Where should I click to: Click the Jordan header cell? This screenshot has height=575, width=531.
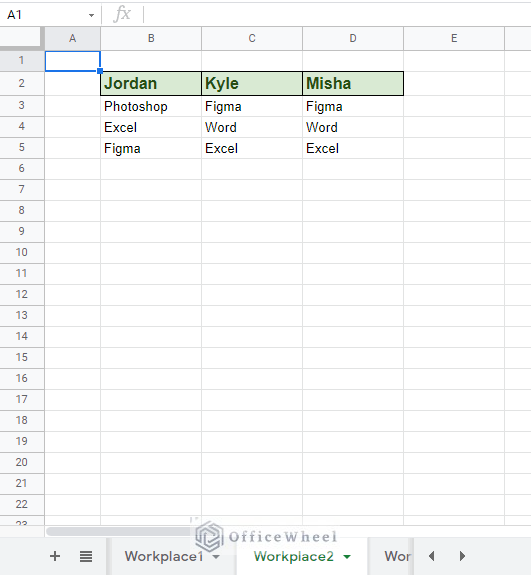click(x=151, y=84)
